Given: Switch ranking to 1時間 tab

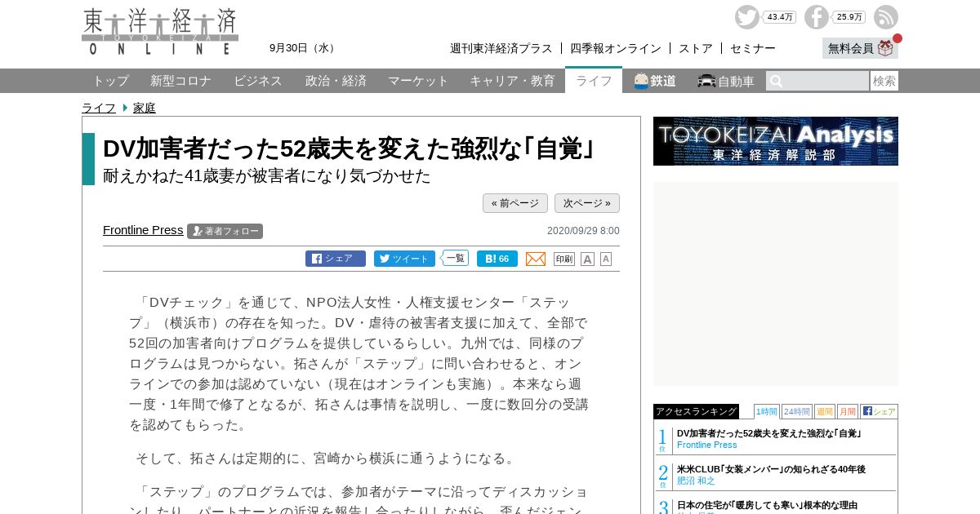Looking at the screenshot, I should click(x=767, y=411).
